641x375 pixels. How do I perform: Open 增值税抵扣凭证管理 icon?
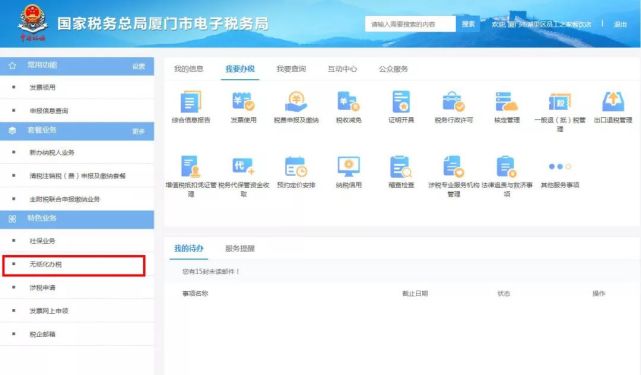click(191, 166)
